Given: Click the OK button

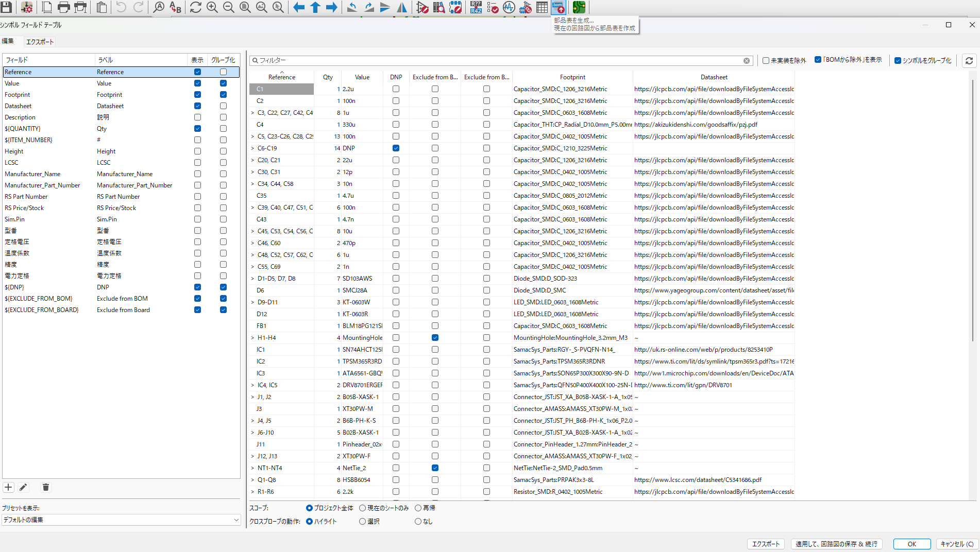Looking at the screenshot, I should click(x=911, y=544).
